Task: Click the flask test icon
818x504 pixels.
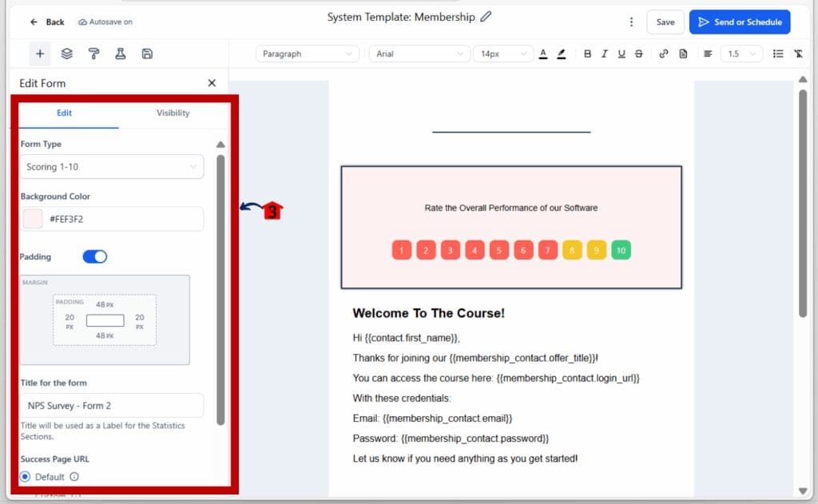Action: (x=121, y=54)
